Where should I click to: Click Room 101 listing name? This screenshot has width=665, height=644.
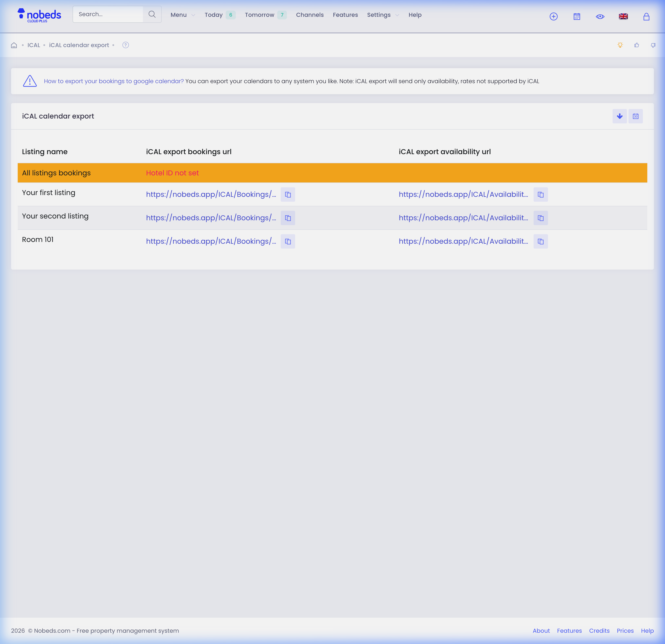pyautogui.click(x=38, y=240)
